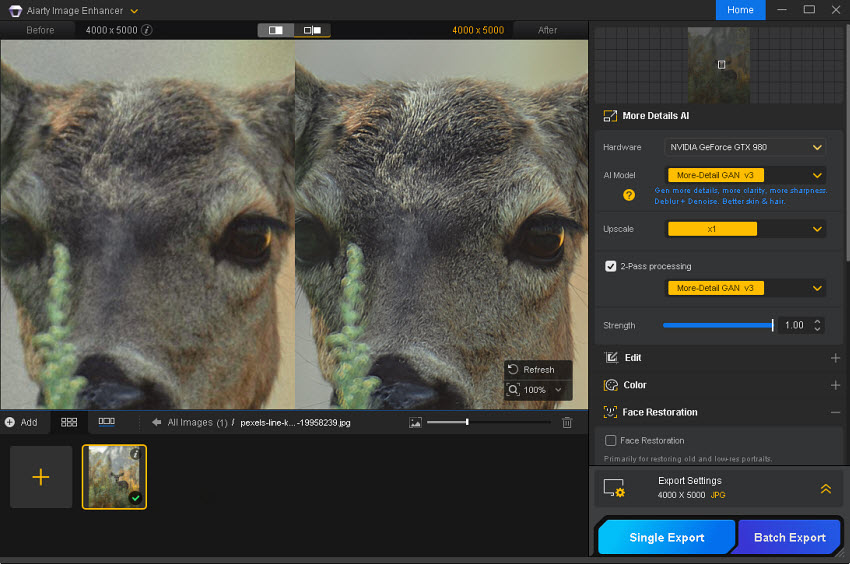
Task: Click the file name pexels-line-k...-19958239.jpg
Action: click(x=295, y=422)
